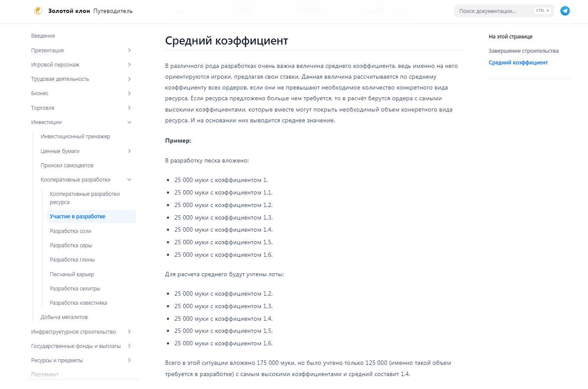Expand the Торговля section chevron

pos(129,108)
